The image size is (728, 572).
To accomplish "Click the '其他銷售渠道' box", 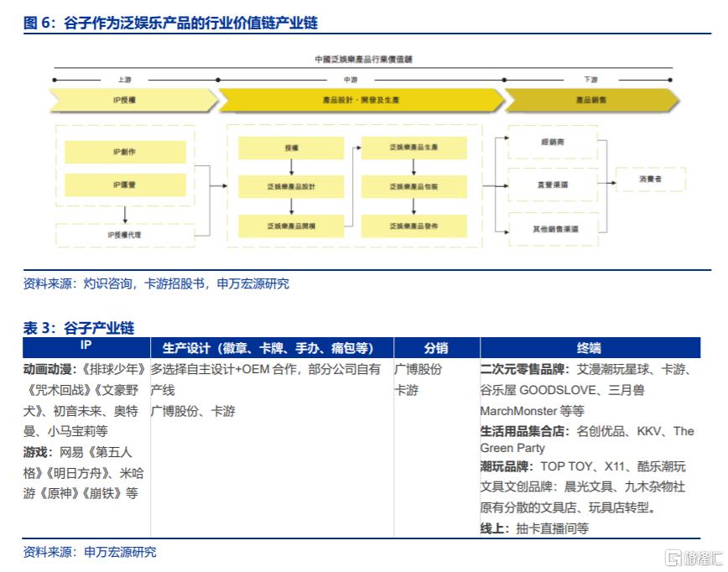I will tap(554, 229).
